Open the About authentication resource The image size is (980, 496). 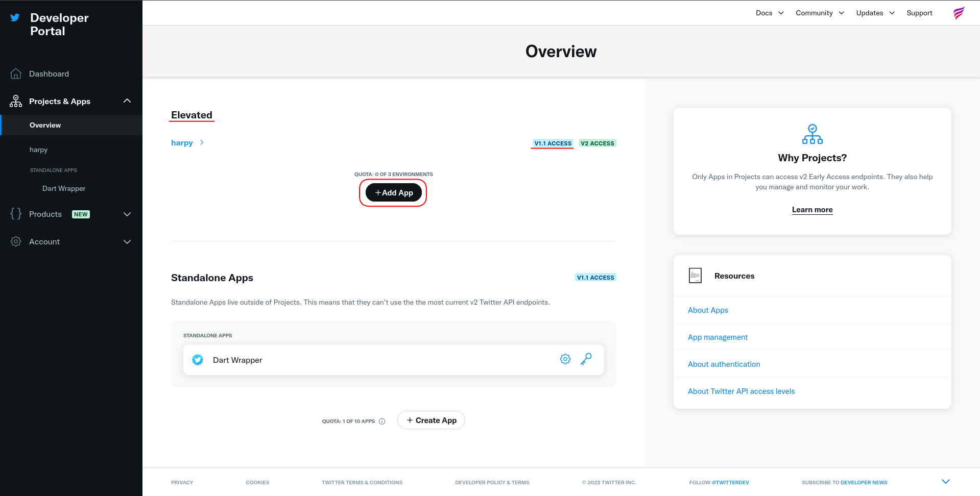point(724,364)
